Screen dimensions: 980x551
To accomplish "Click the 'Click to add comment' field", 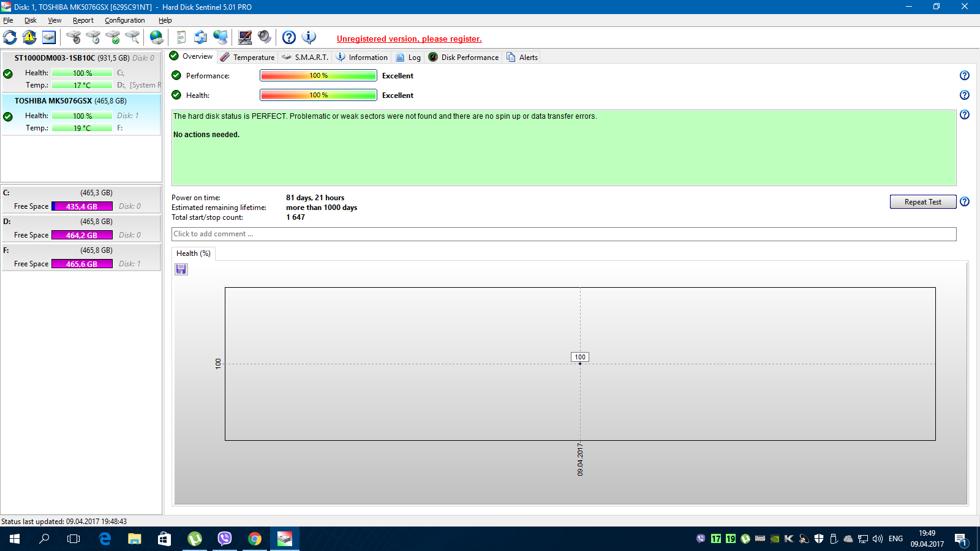I will pos(563,234).
